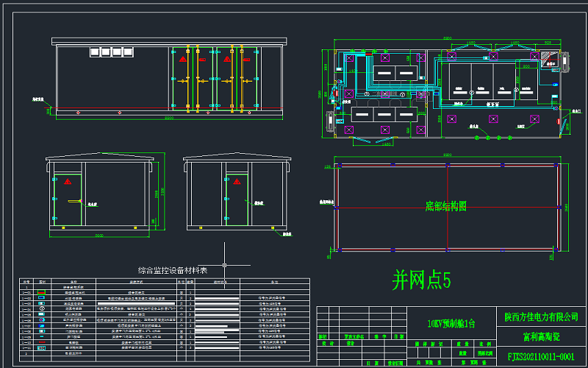Click the red horizontal centerline of the base frame
The height and width of the screenshot is (368, 588).
448,208
